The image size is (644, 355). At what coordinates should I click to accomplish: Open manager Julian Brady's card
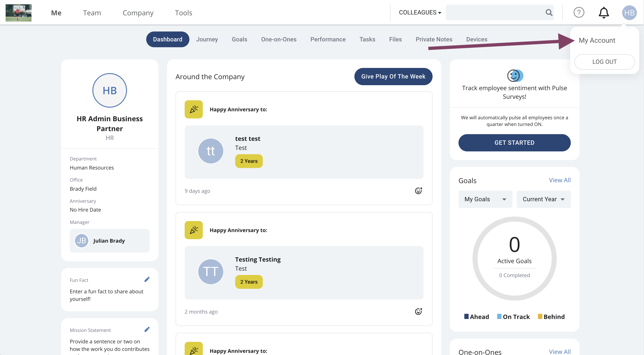pos(109,241)
